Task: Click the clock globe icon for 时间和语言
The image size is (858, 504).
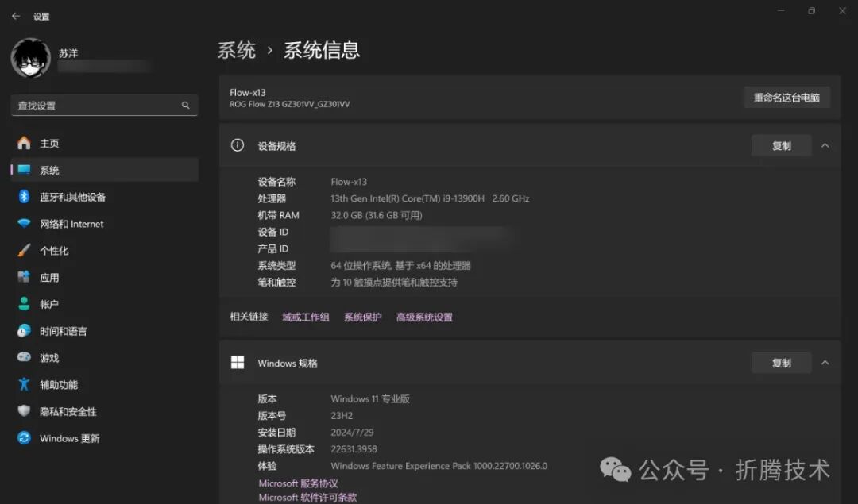Action: pyautogui.click(x=24, y=331)
